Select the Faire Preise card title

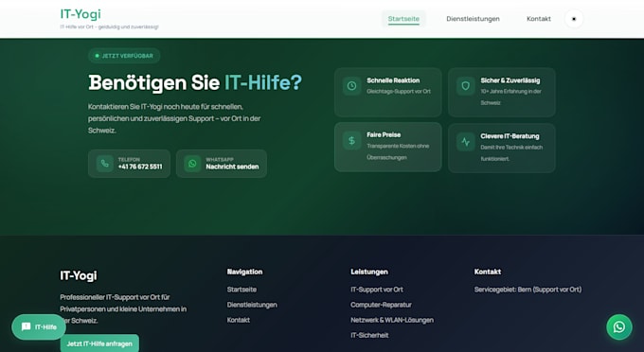tap(384, 134)
